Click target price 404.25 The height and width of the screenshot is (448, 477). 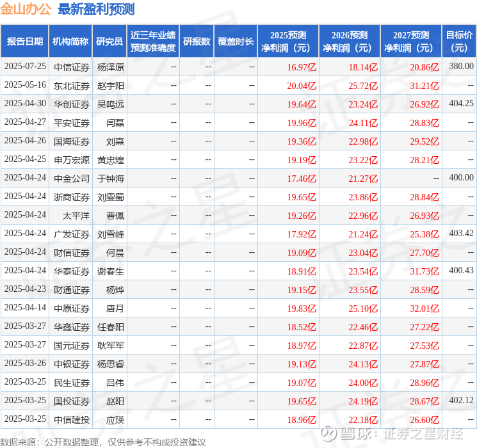pos(461,103)
